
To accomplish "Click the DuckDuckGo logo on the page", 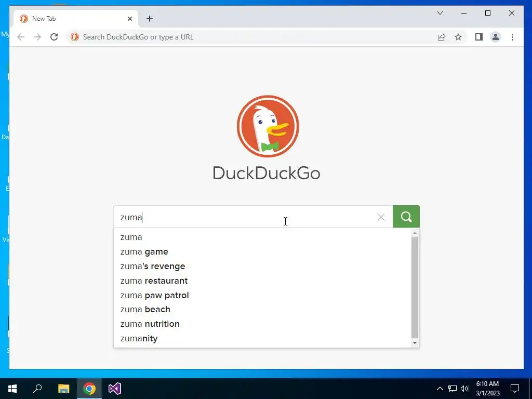I will (x=268, y=126).
